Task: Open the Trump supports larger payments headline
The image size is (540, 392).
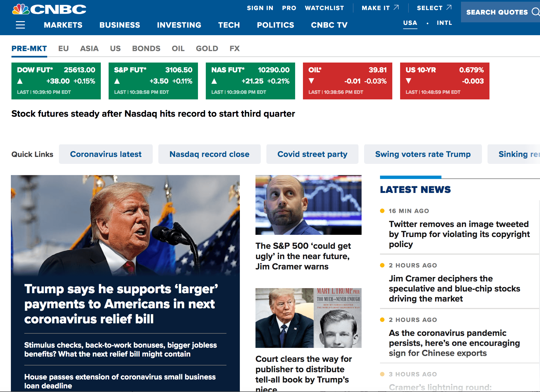Action: pos(121,304)
